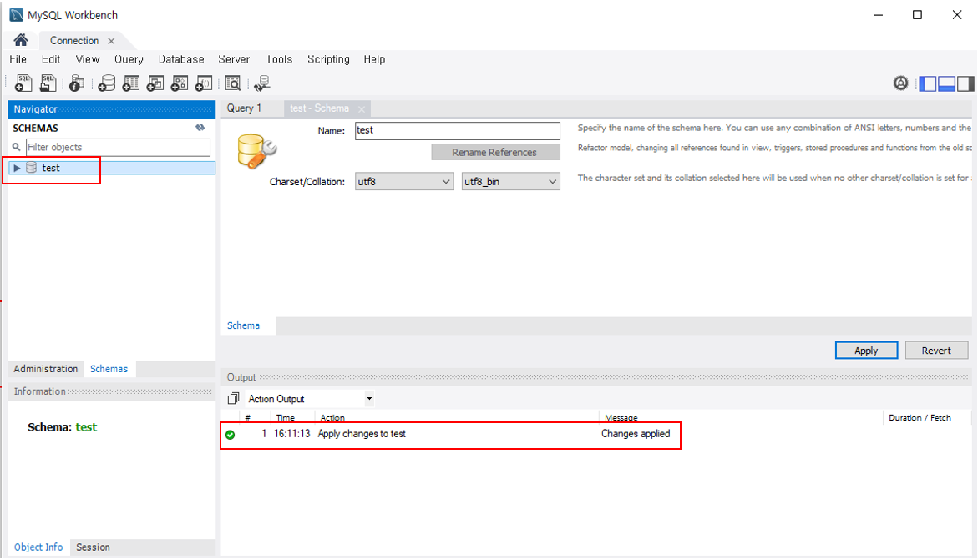The height and width of the screenshot is (560, 978).
Task: Open the Query menu
Action: 129,59
